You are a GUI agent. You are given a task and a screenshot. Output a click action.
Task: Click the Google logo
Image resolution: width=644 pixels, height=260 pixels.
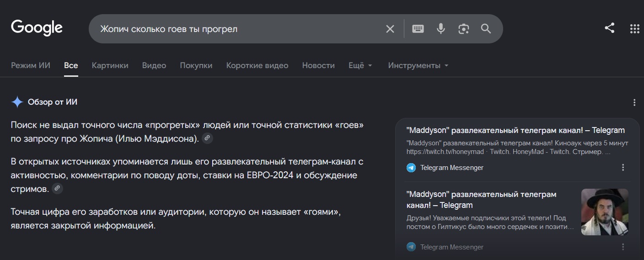pyautogui.click(x=37, y=28)
